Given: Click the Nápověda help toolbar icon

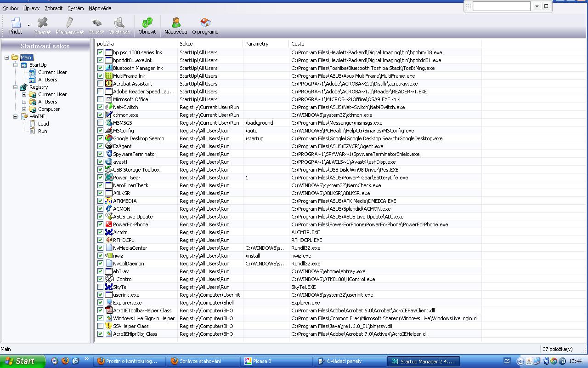Looking at the screenshot, I should (176, 26).
